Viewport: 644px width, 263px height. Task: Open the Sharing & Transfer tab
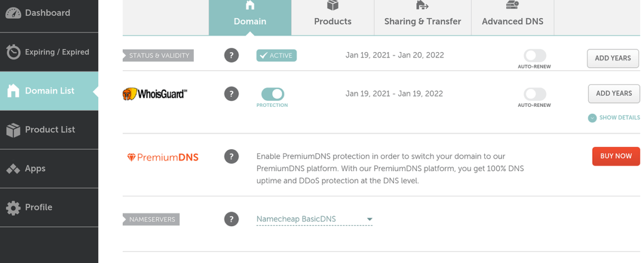coord(423,18)
